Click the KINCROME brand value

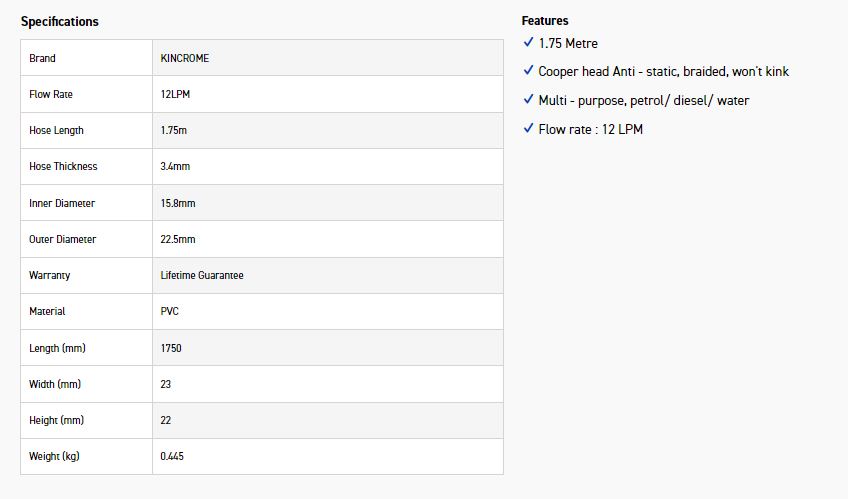point(185,58)
